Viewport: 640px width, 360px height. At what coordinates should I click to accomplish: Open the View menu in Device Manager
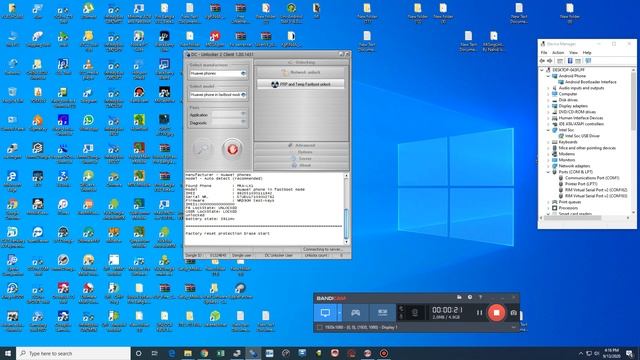[x=573, y=53]
